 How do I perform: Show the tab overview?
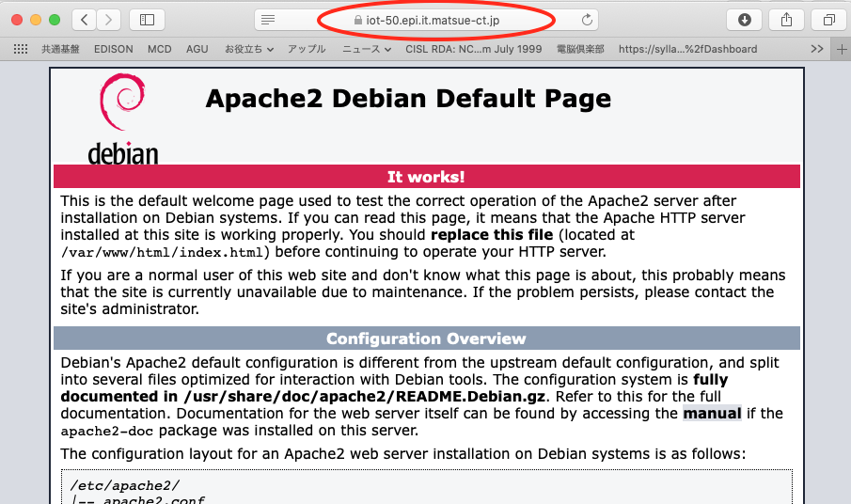[x=828, y=20]
